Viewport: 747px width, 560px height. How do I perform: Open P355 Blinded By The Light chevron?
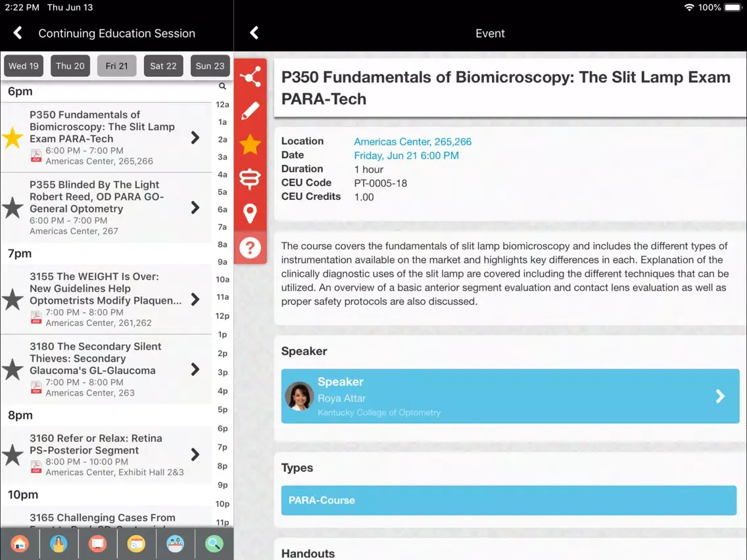pyautogui.click(x=195, y=208)
